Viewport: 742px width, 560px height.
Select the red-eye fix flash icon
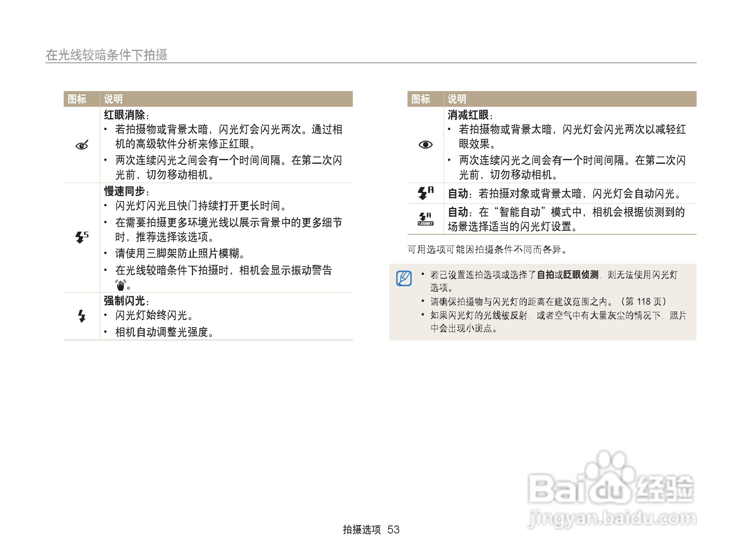tap(82, 145)
